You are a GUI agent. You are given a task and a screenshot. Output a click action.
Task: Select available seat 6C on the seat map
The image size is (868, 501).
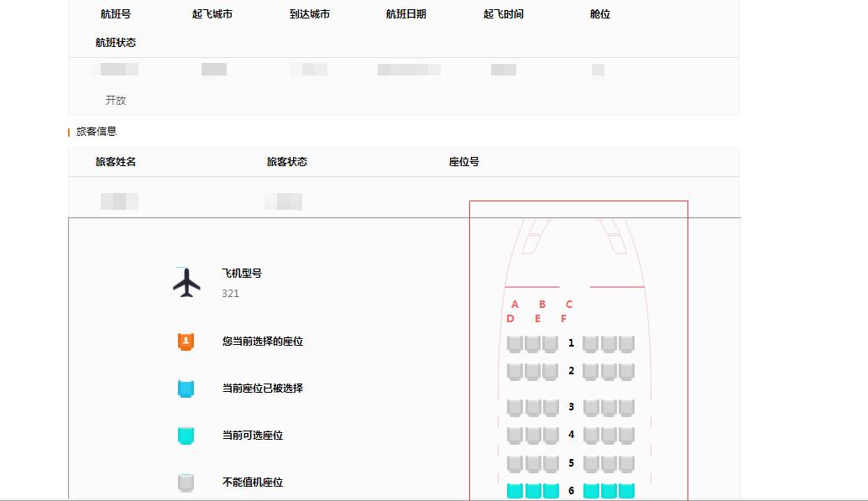(549, 489)
